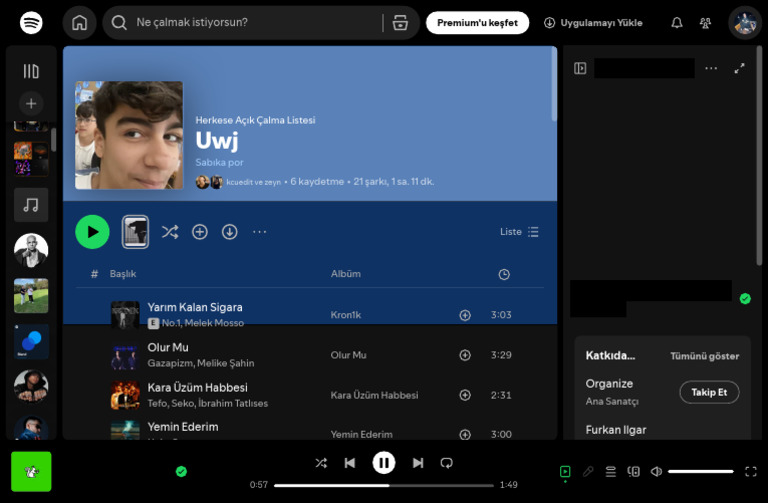Click the search magnifier icon

[119, 23]
